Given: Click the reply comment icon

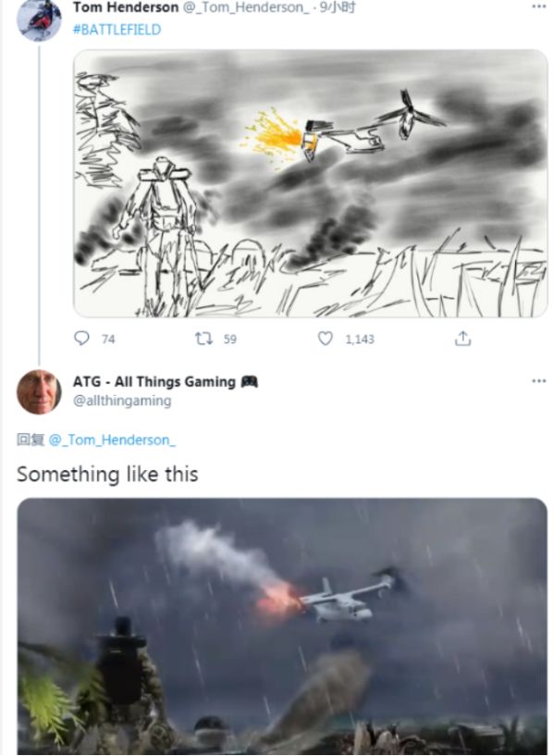Looking at the screenshot, I should (81, 338).
